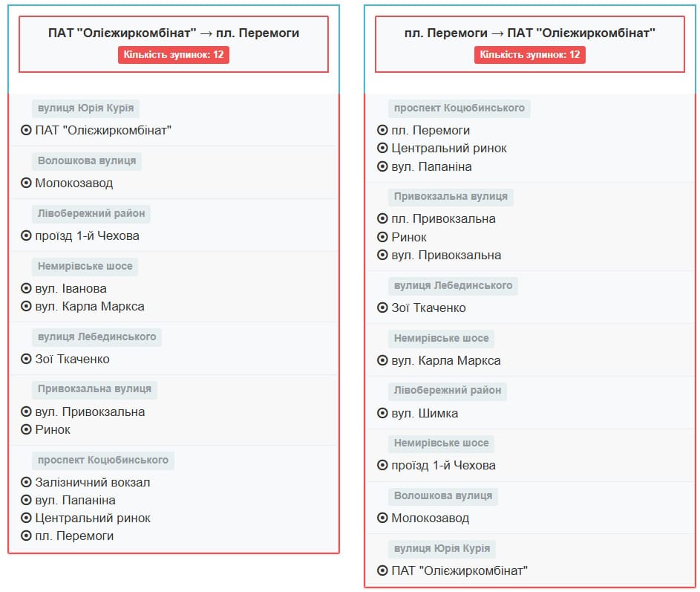The height and width of the screenshot is (592, 700).
Task: Open the "вул. Іванова" stop
Action: tap(71, 288)
